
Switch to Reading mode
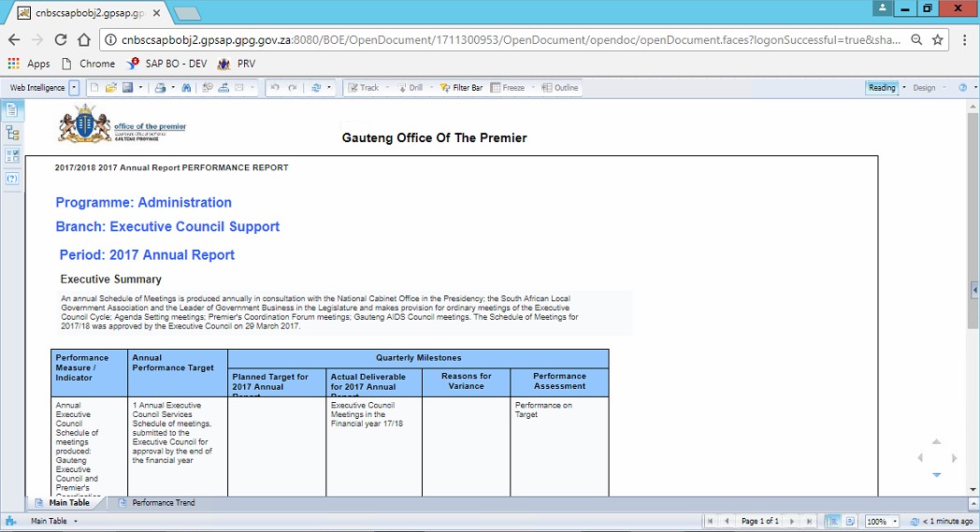coord(881,88)
